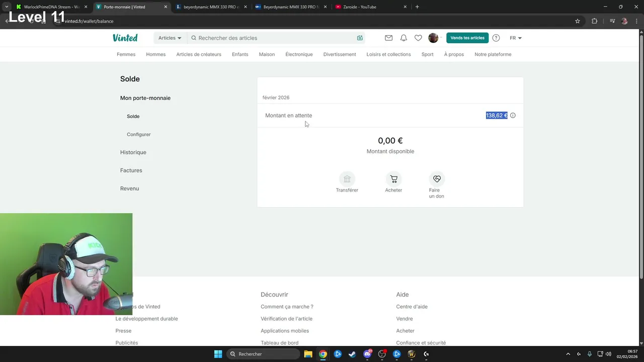The width and height of the screenshot is (644, 362).
Task: Show hidden system tray icons
Action: 568,354
